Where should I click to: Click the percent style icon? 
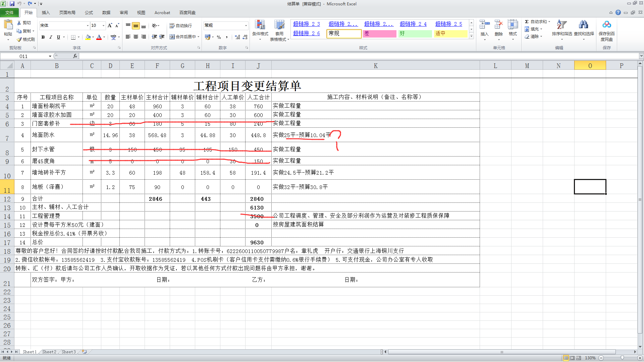[x=219, y=37]
